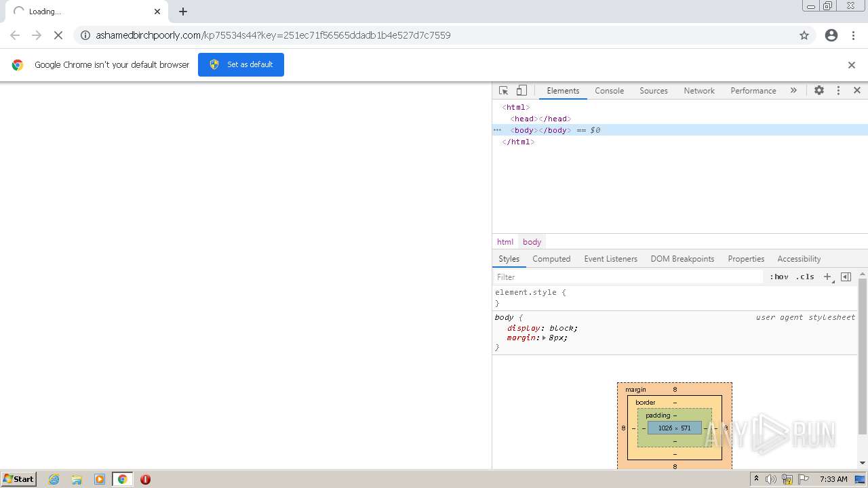868x488 pixels.
Task: Click the 1026 × 571 content box
Action: (675, 428)
